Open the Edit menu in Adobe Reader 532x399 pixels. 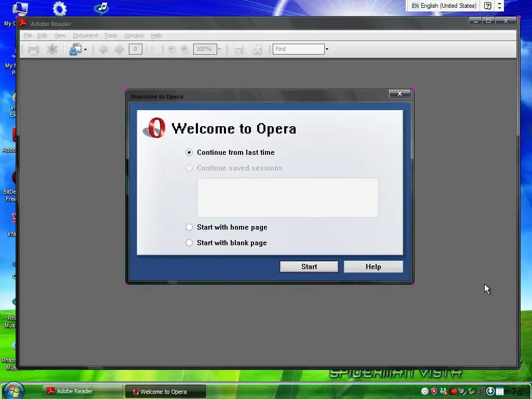[42, 35]
